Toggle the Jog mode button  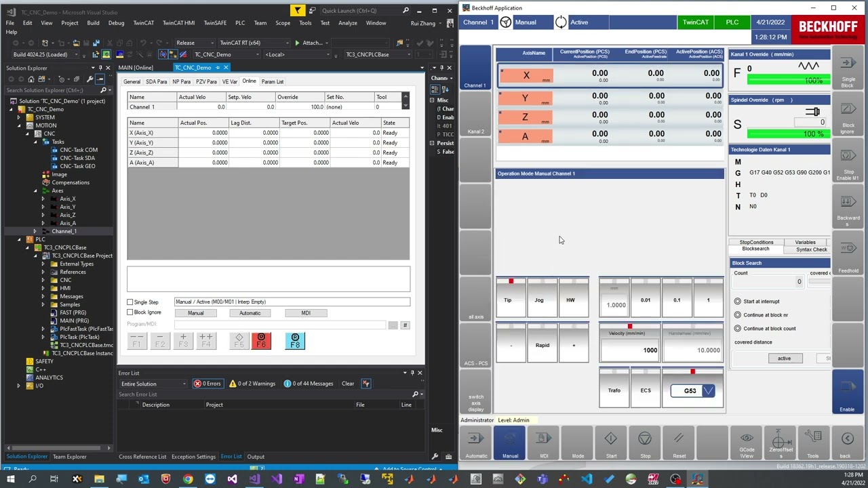click(542, 298)
